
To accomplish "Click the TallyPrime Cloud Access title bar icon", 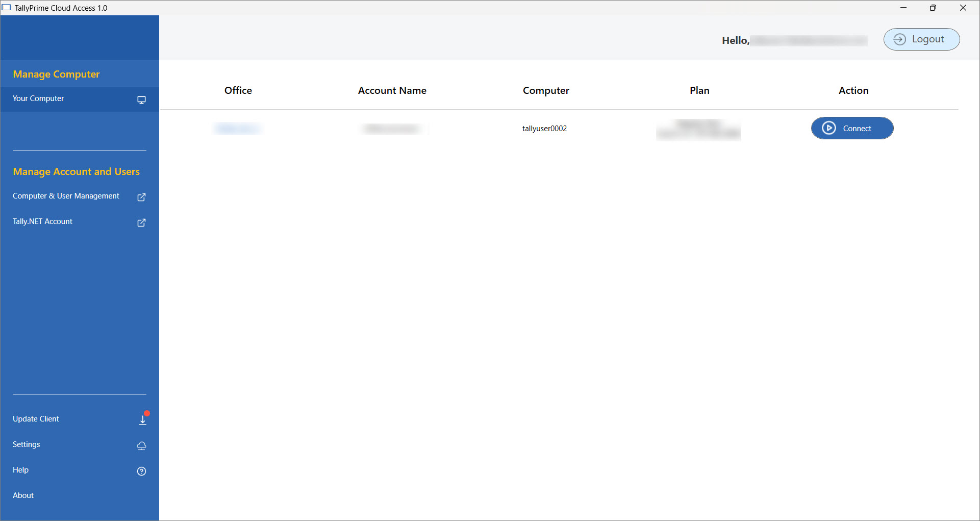I will pos(6,8).
